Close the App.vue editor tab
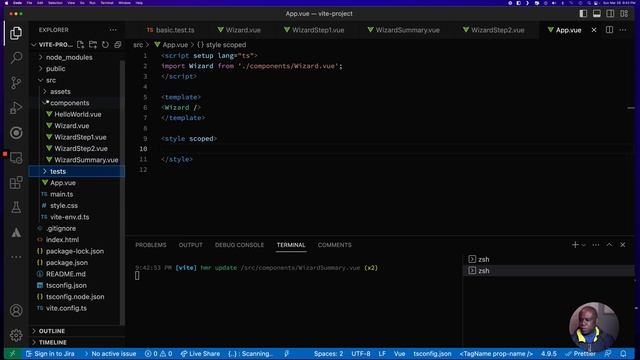The height and width of the screenshot is (360, 640). [594, 30]
